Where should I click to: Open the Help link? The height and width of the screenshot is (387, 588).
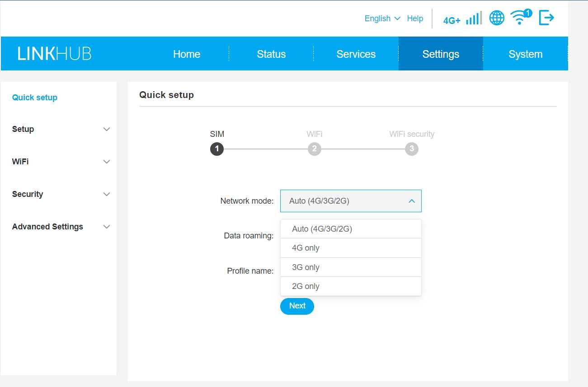tap(415, 19)
